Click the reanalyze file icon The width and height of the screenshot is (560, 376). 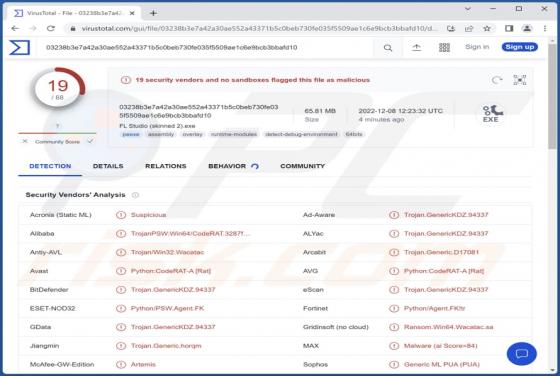click(497, 80)
